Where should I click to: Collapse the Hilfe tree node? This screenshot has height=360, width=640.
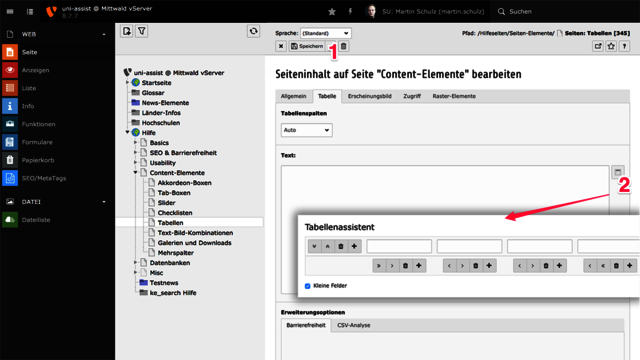[127, 132]
